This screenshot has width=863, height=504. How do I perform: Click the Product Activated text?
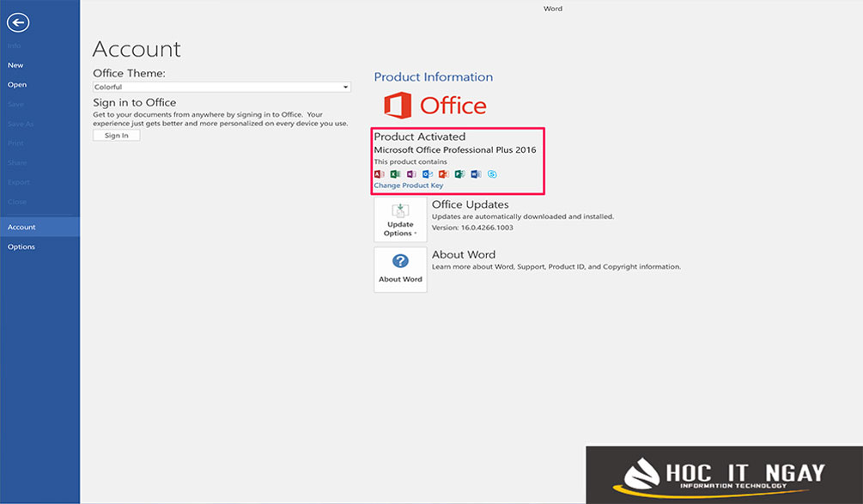click(x=419, y=137)
